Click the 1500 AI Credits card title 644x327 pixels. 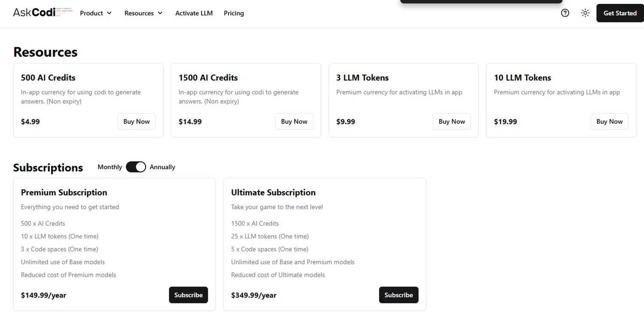(208, 78)
